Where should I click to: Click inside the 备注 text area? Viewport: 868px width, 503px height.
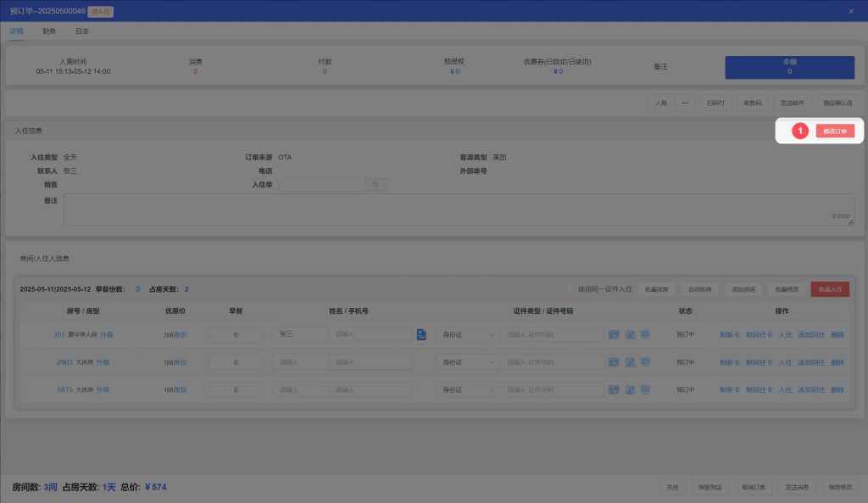pyautogui.click(x=458, y=210)
